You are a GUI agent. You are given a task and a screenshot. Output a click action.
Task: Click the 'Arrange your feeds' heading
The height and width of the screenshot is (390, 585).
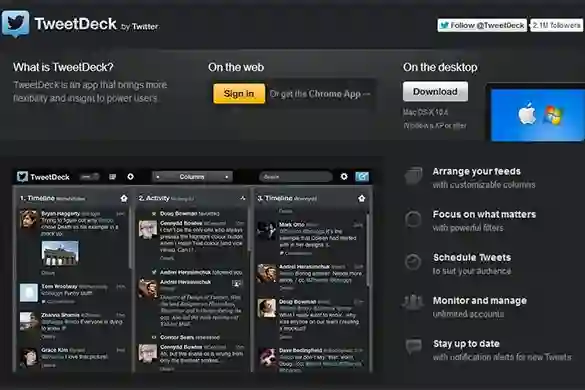tap(476, 171)
